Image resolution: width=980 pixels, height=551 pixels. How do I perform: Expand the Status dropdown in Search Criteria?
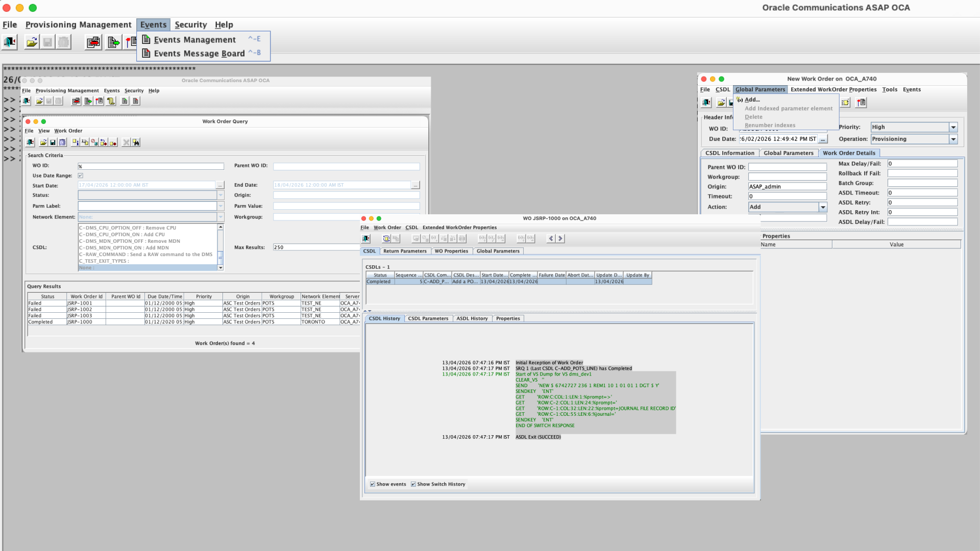pos(220,195)
